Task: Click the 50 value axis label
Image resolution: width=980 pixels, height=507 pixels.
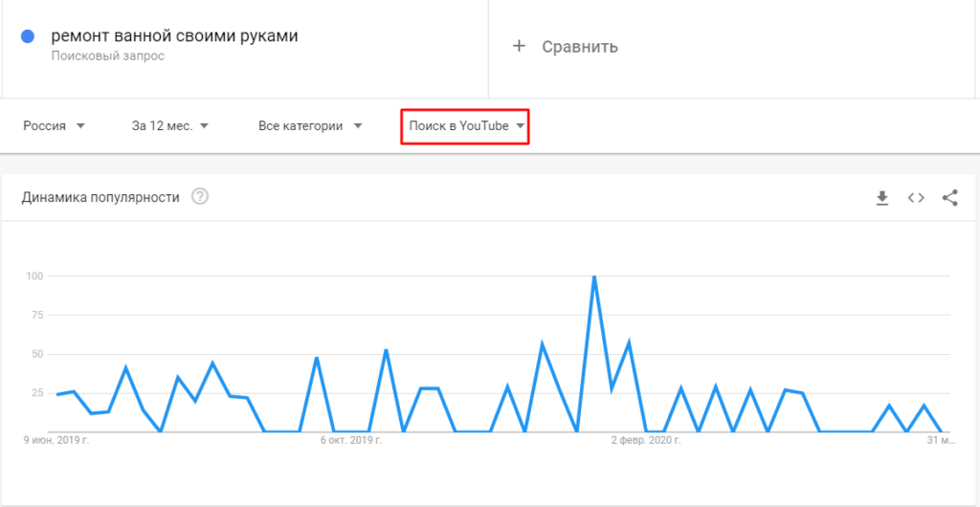Action: click(38, 354)
